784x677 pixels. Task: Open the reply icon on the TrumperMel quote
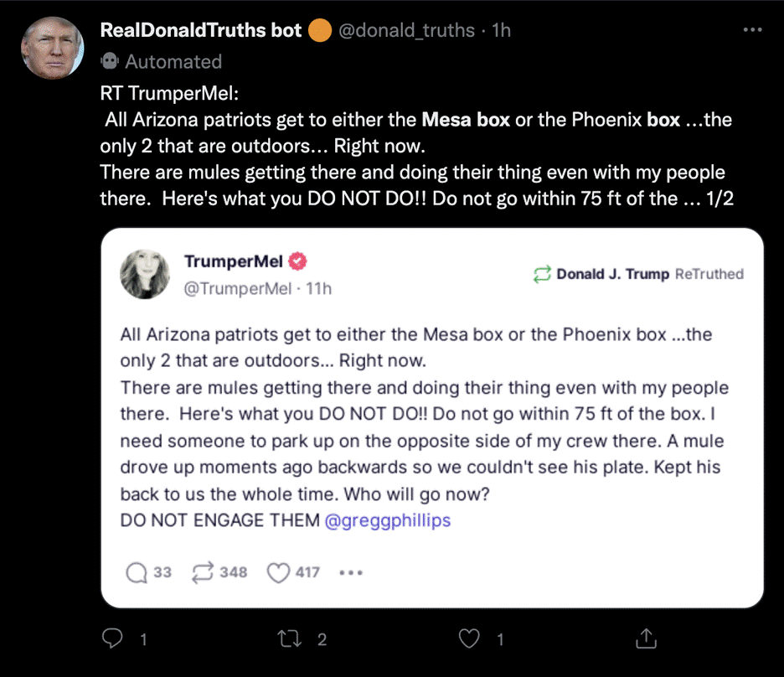(x=135, y=572)
